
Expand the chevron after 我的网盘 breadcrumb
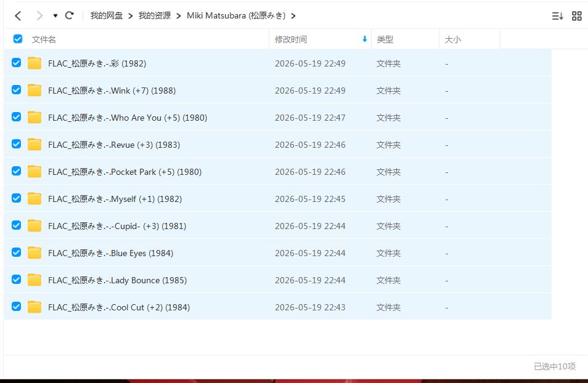pos(131,16)
